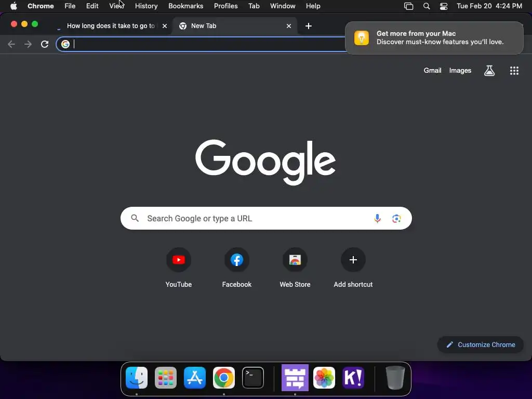This screenshot has height=399, width=532.
Task: Switch to 'How long does it take' tab
Action: pyautogui.click(x=110, y=26)
